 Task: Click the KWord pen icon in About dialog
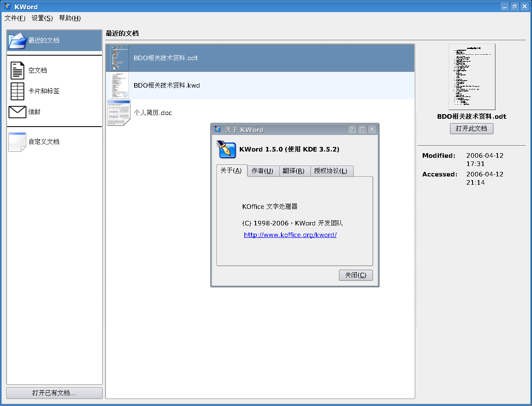coord(226,149)
